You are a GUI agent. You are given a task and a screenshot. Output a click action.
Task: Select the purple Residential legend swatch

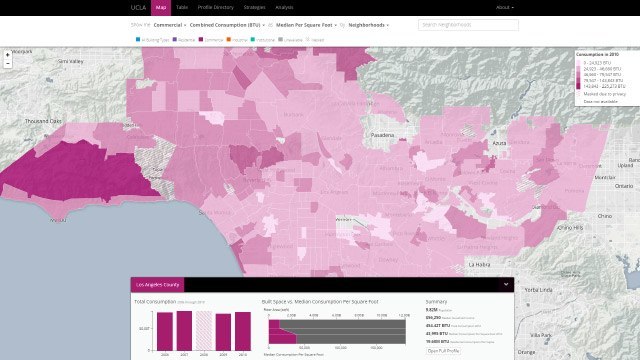(x=175, y=40)
